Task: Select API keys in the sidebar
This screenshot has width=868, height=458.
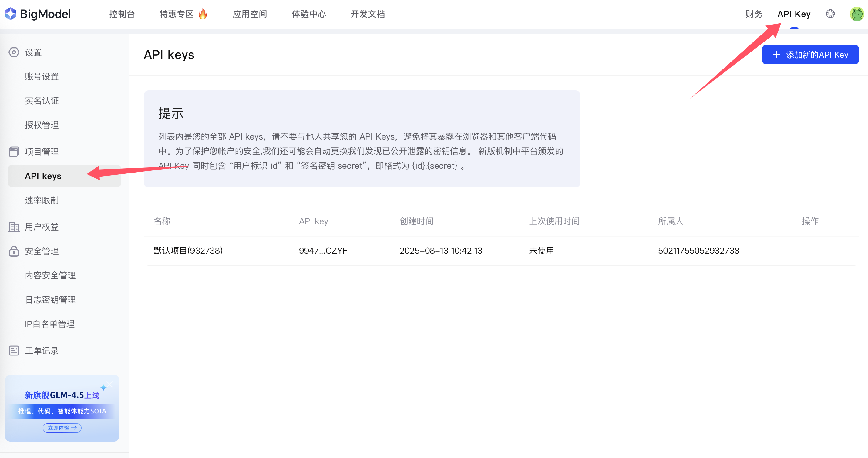Action: (64, 176)
